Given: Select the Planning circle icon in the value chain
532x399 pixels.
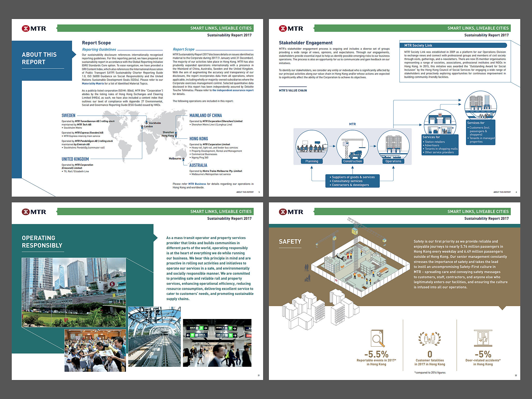Looking at the screenshot, I should coord(312,145).
